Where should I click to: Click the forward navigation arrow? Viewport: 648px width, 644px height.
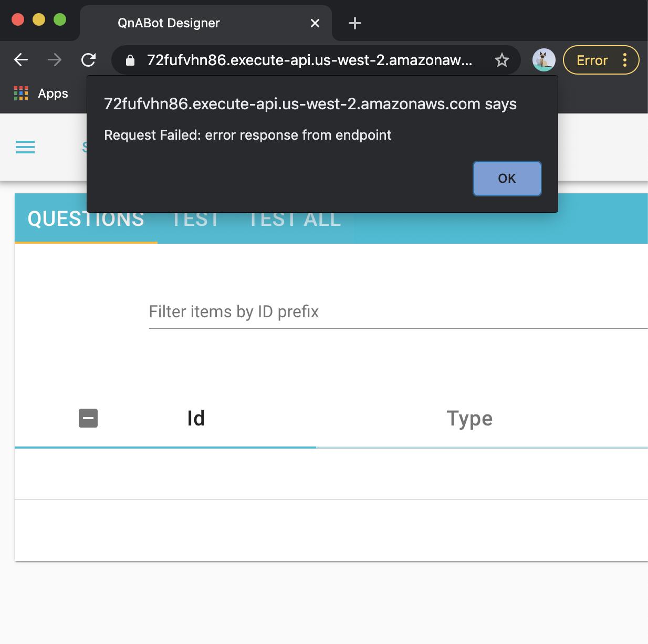54,60
